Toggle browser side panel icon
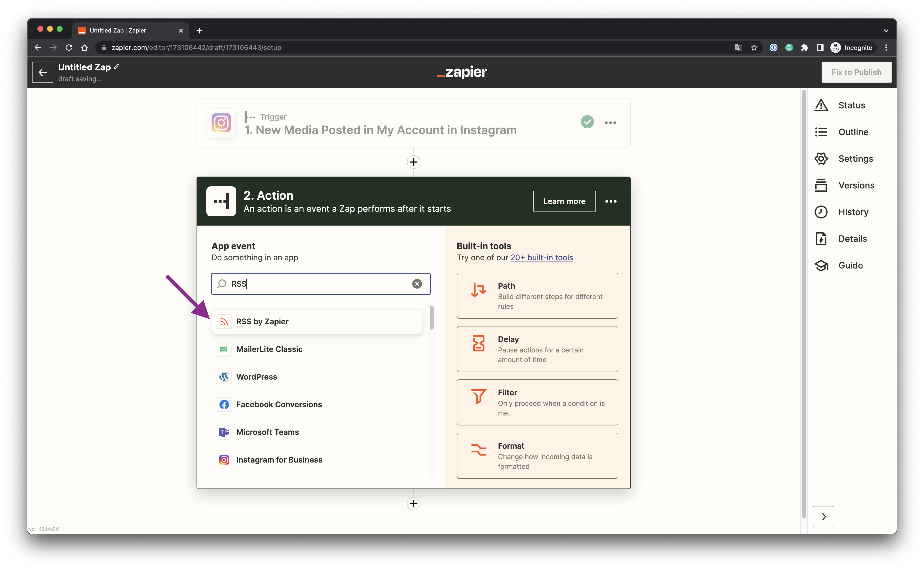 819,48
